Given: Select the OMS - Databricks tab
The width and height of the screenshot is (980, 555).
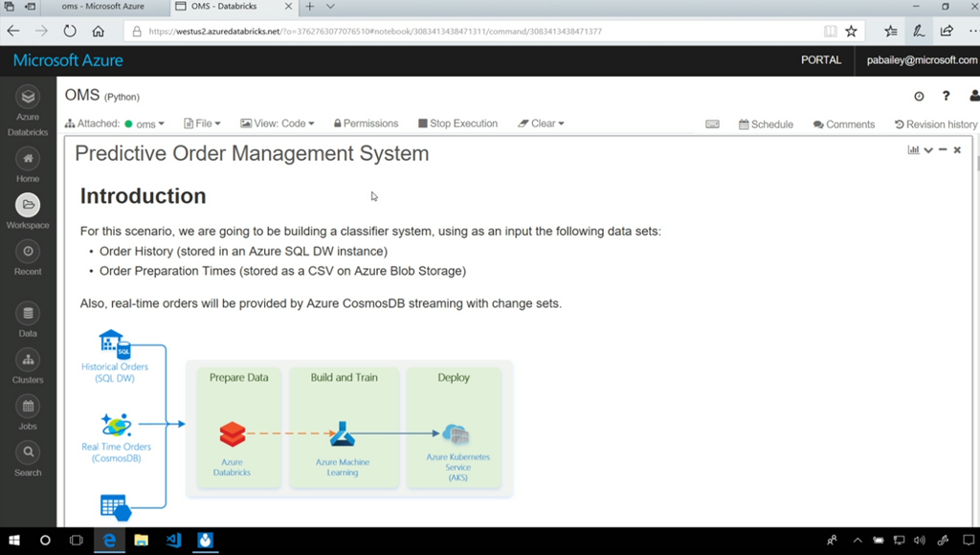Looking at the screenshot, I should (224, 7).
